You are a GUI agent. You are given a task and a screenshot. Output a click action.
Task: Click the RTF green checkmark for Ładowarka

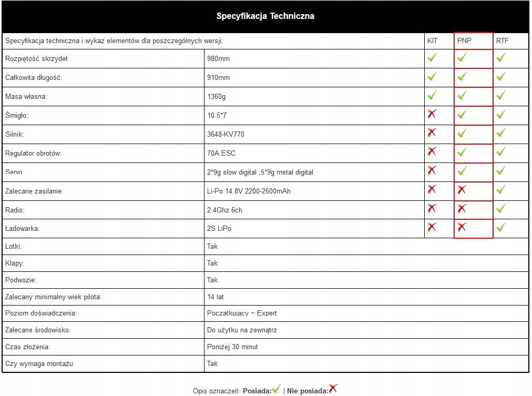(501, 227)
